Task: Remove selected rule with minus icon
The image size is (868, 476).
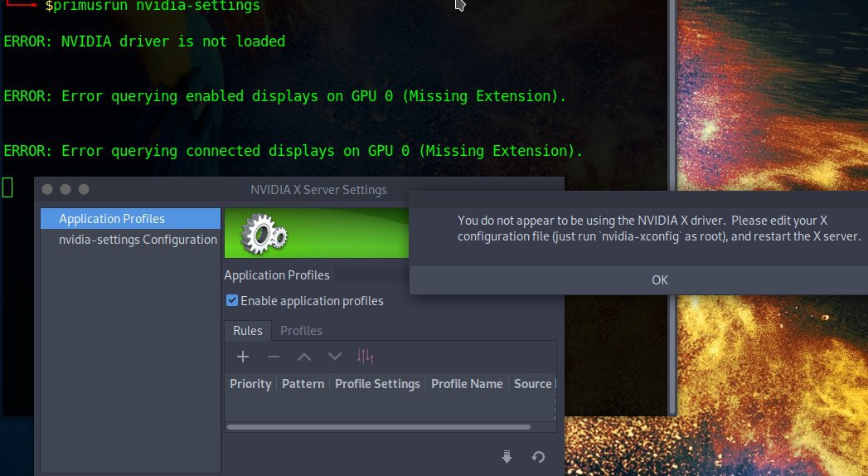Action: (x=274, y=357)
